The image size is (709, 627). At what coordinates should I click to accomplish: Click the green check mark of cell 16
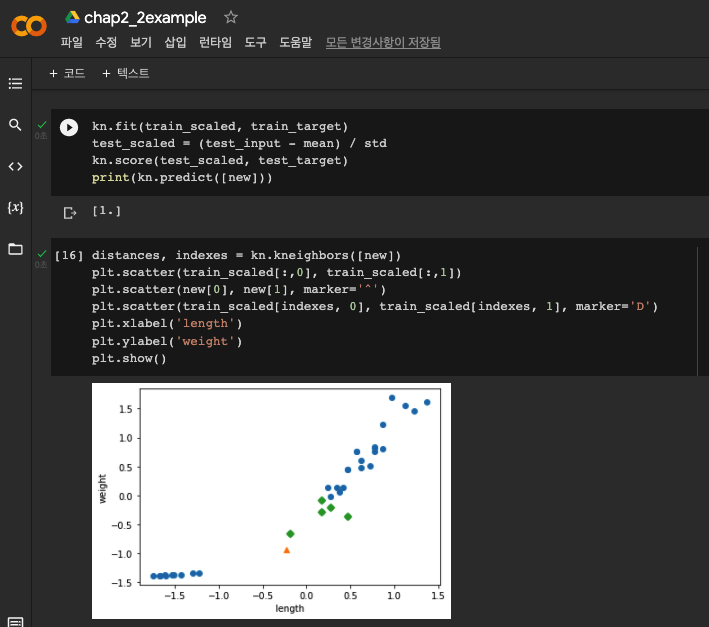click(x=42, y=254)
